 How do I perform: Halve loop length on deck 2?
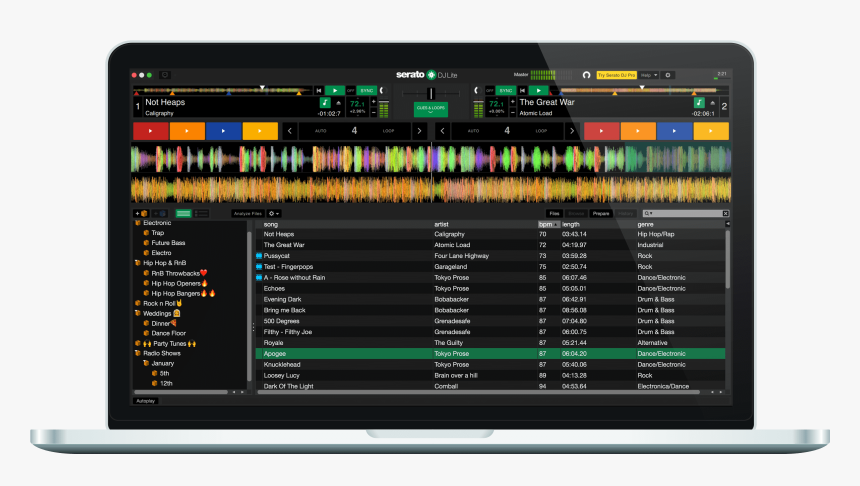(443, 131)
